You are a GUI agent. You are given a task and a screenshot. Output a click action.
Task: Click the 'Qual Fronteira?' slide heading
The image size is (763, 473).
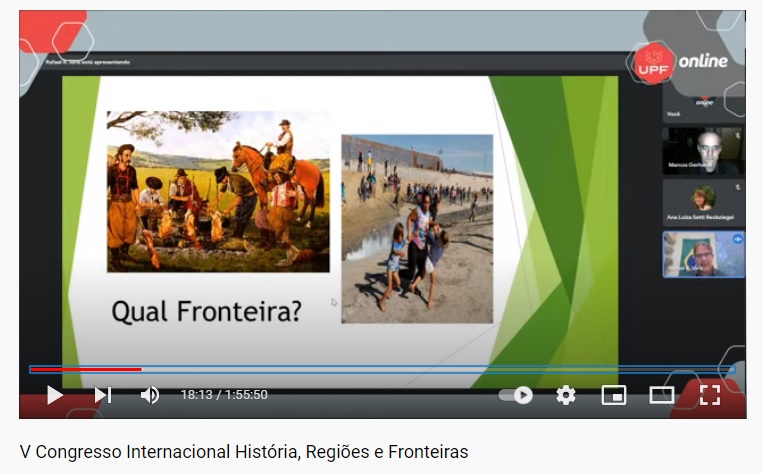pos(206,311)
